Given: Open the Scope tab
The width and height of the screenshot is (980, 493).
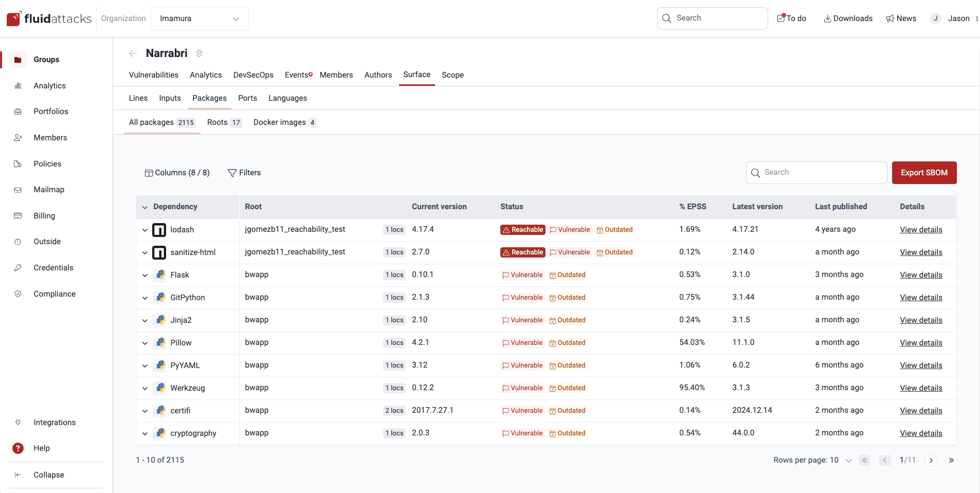Looking at the screenshot, I should pyautogui.click(x=452, y=75).
